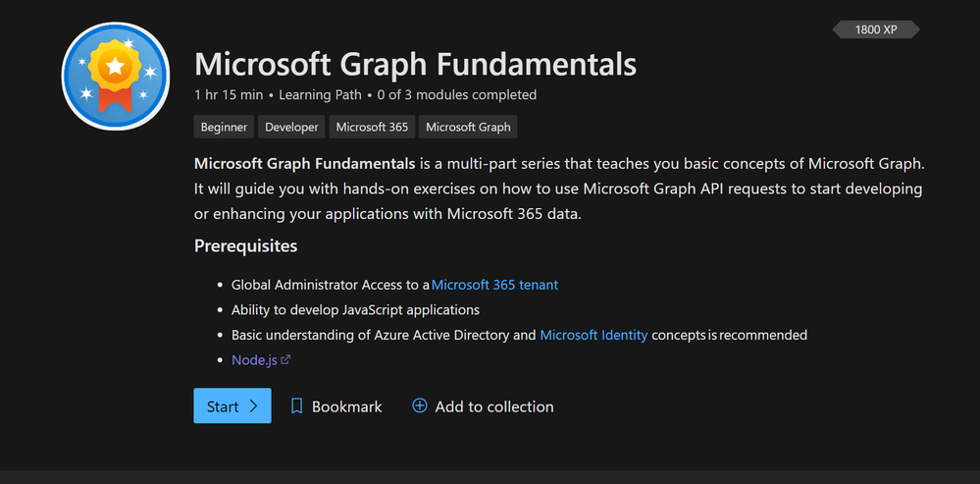Open the Node.js prerequisite link
This screenshot has height=484, width=980.
coord(255,360)
